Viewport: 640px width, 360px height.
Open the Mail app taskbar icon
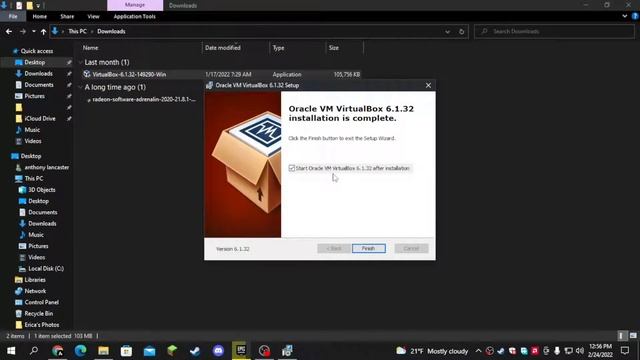tap(149, 351)
